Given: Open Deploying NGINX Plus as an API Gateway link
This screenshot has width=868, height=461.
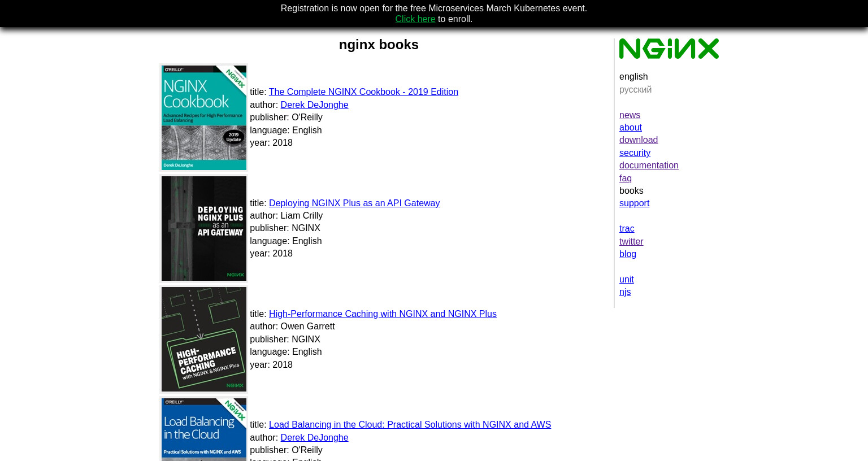Looking at the screenshot, I should tap(354, 203).
